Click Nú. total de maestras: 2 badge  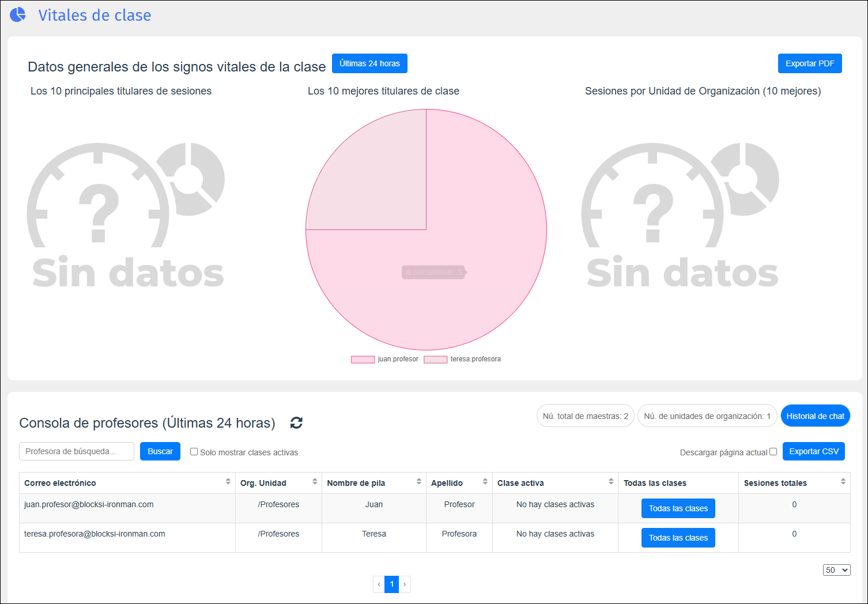click(x=586, y=416)
